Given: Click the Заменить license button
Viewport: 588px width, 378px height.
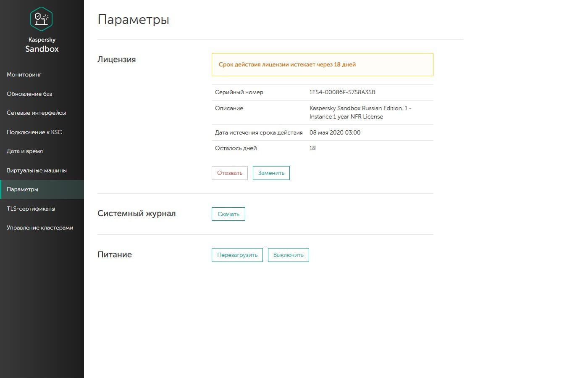Looking at the screenshot, I should (271, 173).
